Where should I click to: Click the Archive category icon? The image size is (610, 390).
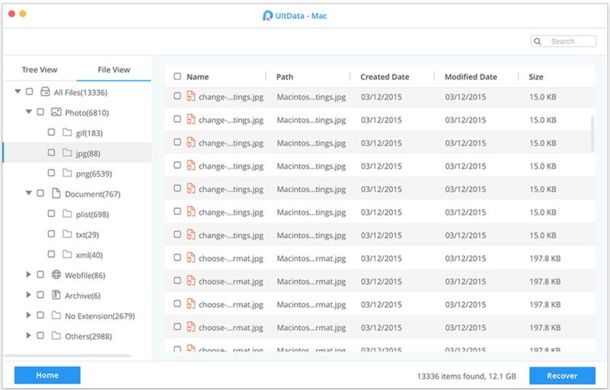56,295
